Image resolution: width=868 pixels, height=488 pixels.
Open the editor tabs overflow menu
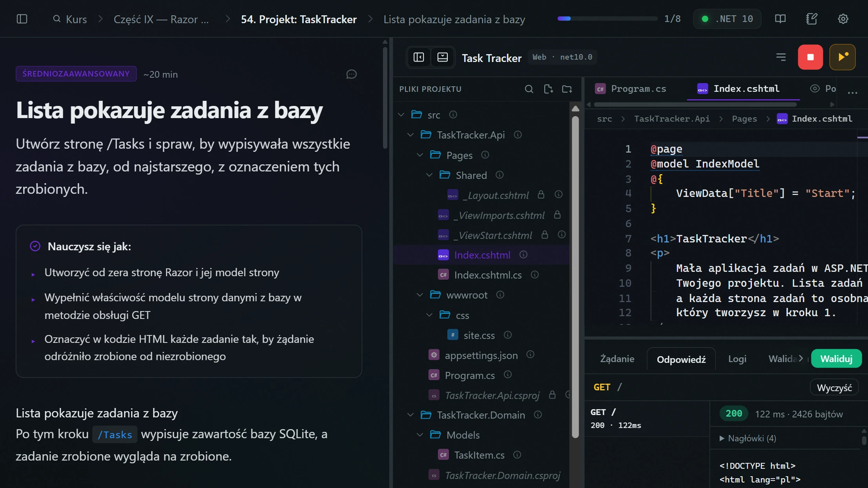tap(852, 93)
